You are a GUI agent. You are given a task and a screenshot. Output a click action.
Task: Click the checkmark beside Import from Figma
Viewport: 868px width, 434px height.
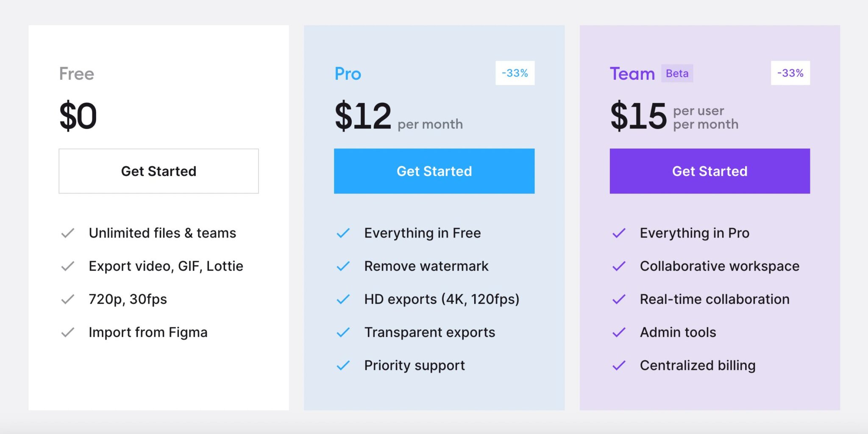[67, 332]
